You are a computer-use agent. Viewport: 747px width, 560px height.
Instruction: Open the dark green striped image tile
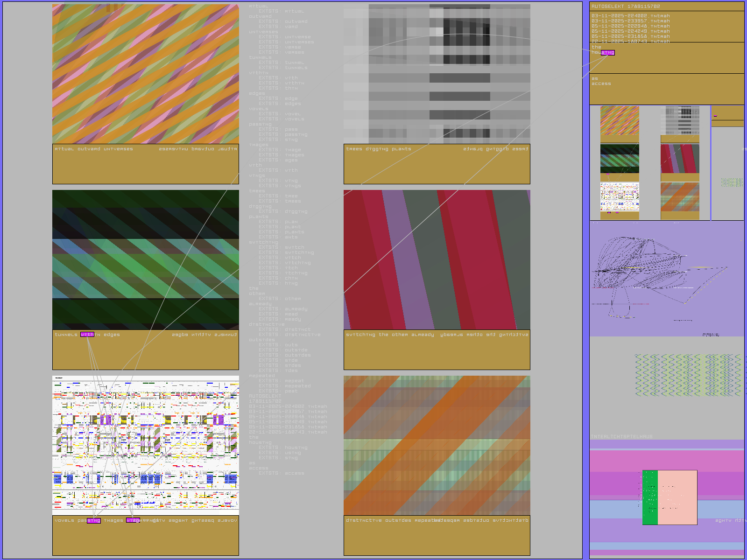coord(145,259)
